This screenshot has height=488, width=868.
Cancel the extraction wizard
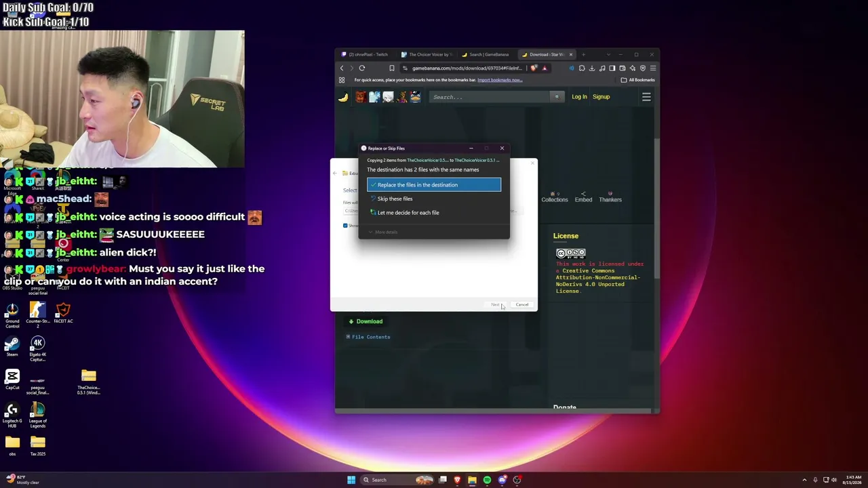[x=521, y=304]
